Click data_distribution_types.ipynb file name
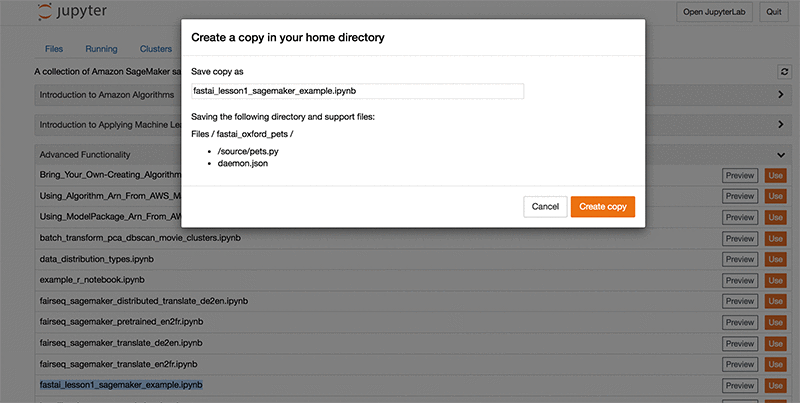Viewport: 800px width, 403px height. pyautogui.click(x=96, y=259)
